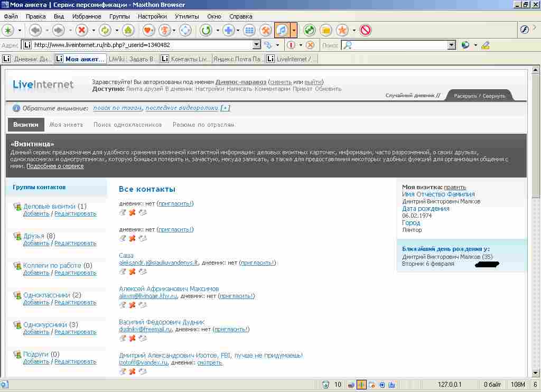Toggle full screen mode icon in toolbar
541x392 pixels.
point(185,30)
